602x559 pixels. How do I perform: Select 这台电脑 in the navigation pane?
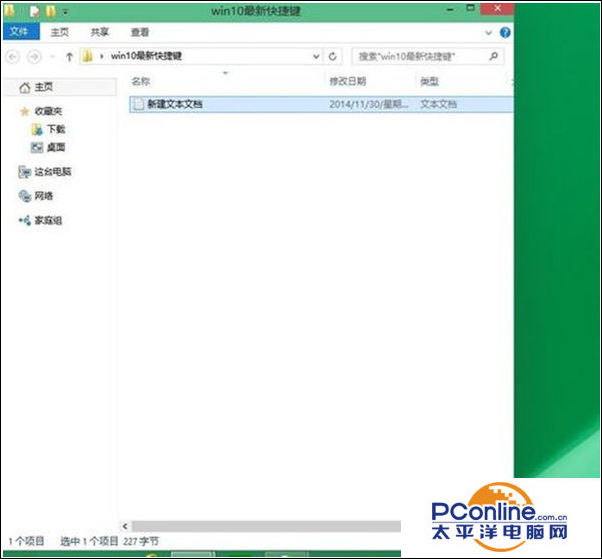(52, 172)
